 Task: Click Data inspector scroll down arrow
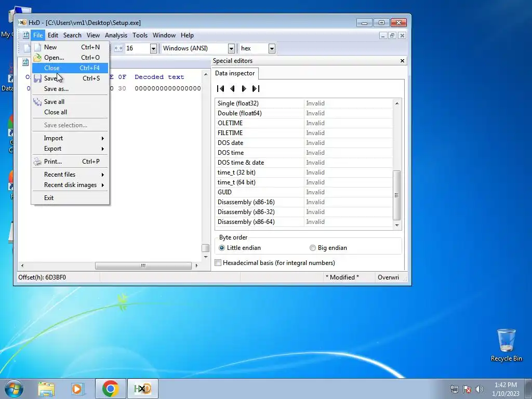coord(396,225)
